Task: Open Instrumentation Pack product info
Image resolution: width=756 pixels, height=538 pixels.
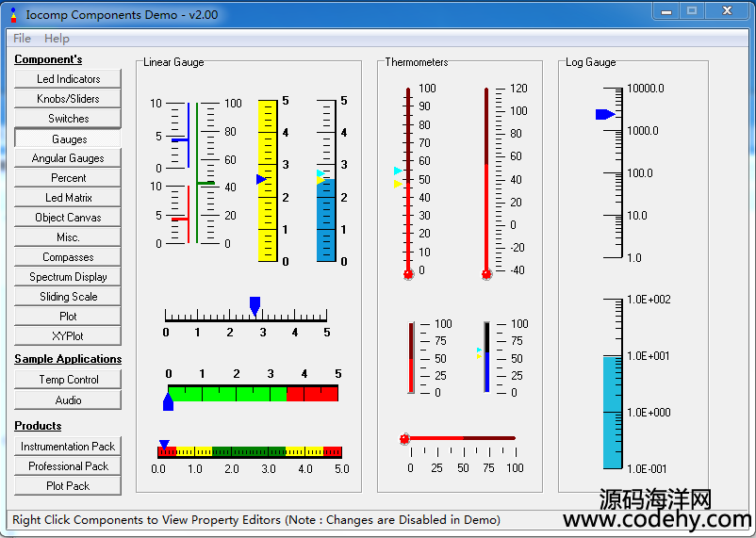Action: [68, 447]
